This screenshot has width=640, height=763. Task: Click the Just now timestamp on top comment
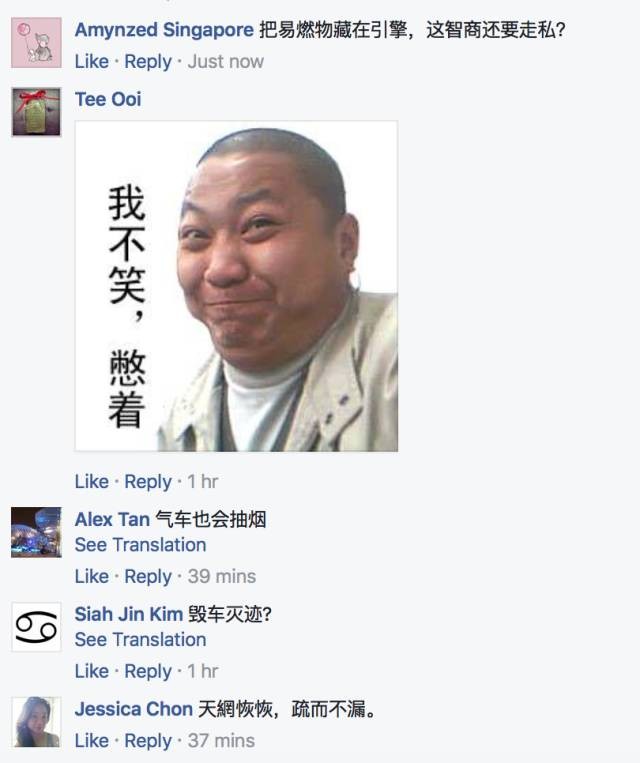pos(226,61)
